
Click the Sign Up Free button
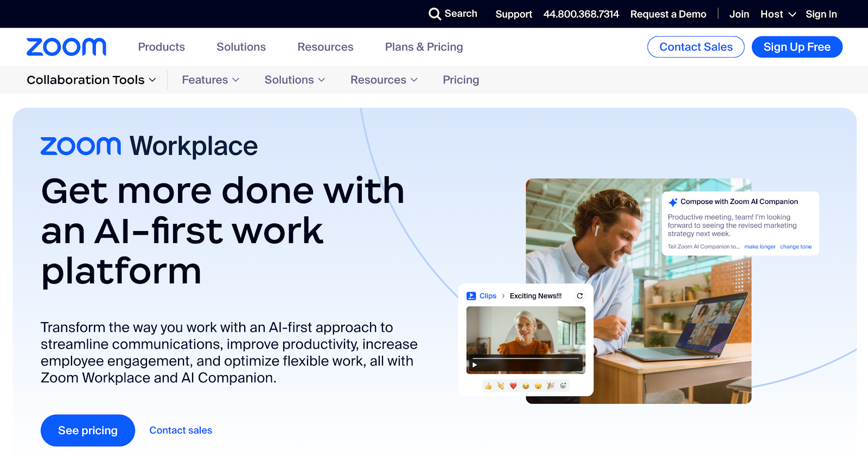(x=797, y=47)
